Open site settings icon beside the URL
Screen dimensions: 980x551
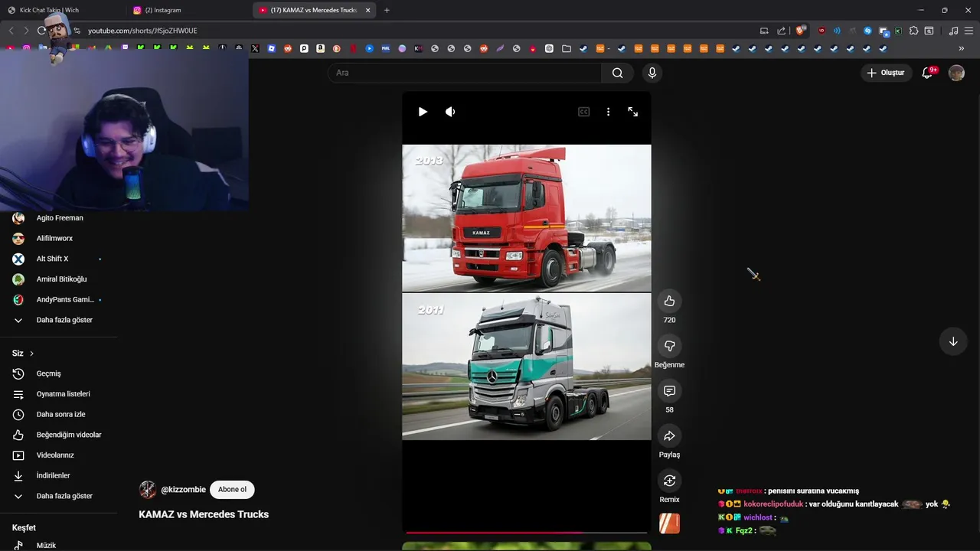coord(77,31)
